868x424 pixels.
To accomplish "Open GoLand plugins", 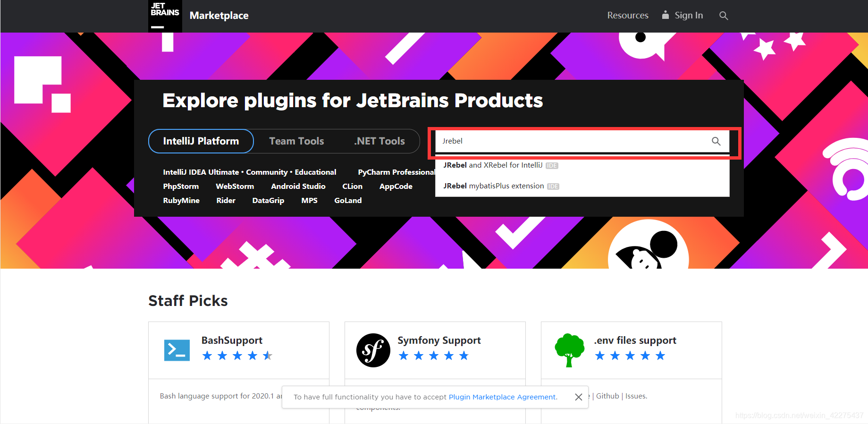I will (348, 201).
